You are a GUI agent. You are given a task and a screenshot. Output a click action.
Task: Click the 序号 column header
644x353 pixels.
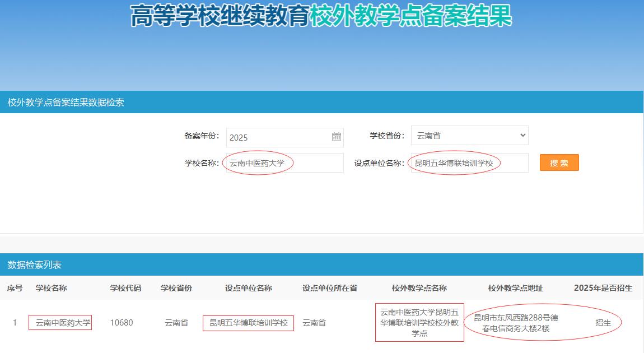pyautogui.click(x=15, y=288)
